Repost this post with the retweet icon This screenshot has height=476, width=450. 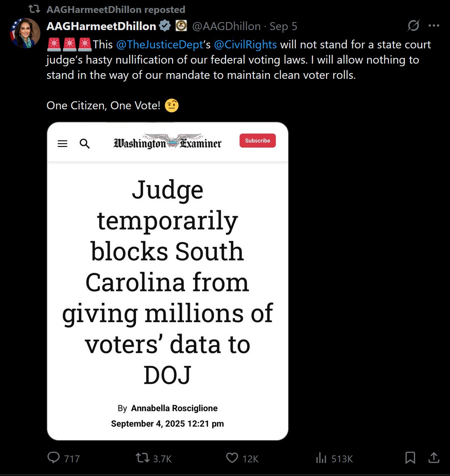pos(143,457)
